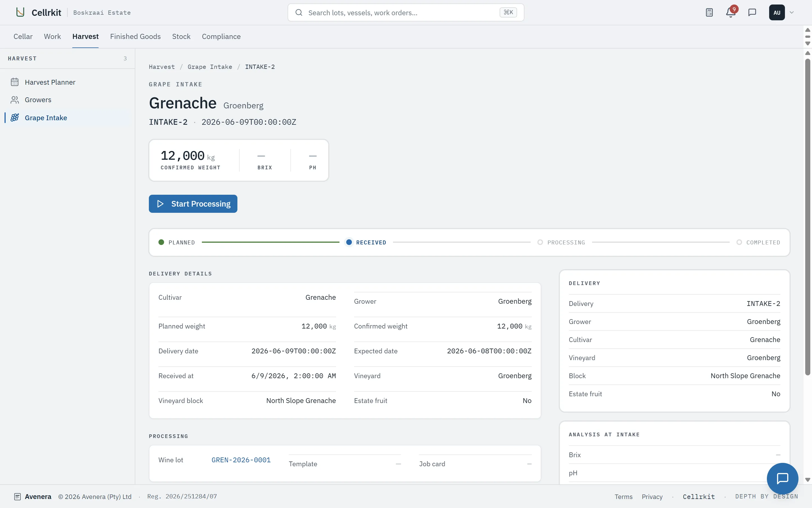Open the Cellar tab
This screenshot has width=812, height=508.
coord(23,36)
